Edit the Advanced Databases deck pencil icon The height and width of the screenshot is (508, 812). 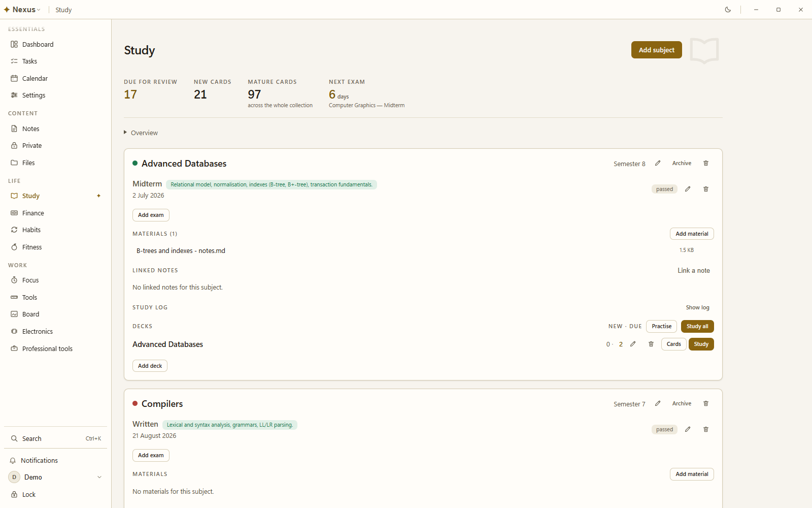(633, 344)
